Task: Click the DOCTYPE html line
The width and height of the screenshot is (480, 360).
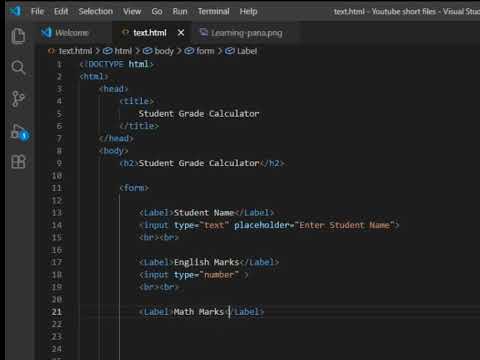Action: pos(117,64)
